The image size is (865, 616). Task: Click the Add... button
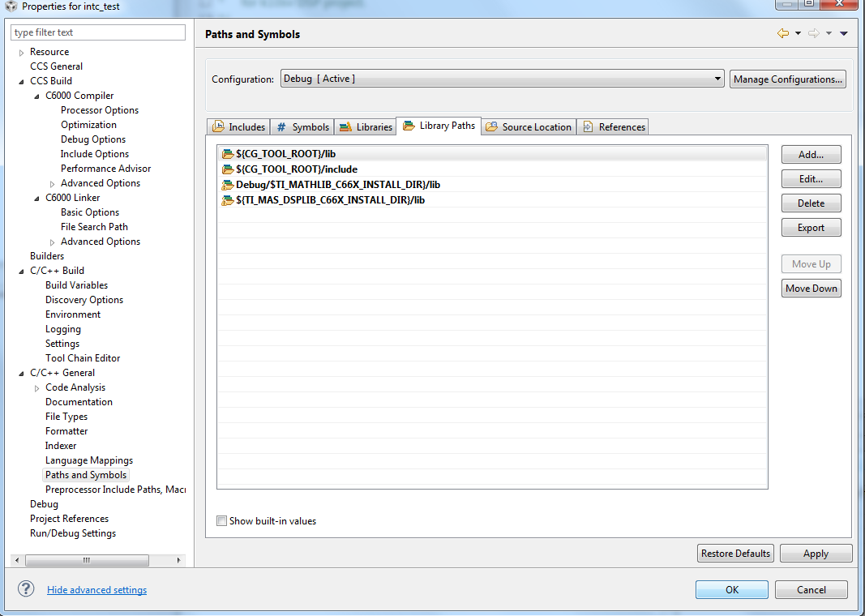pos(811,155)
